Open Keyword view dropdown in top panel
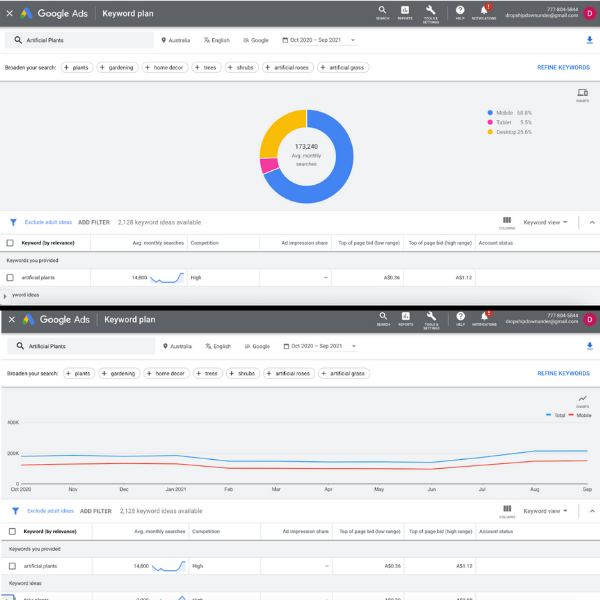Image resolution: width=600 pixels, height=600 pixels. point(545,222)
